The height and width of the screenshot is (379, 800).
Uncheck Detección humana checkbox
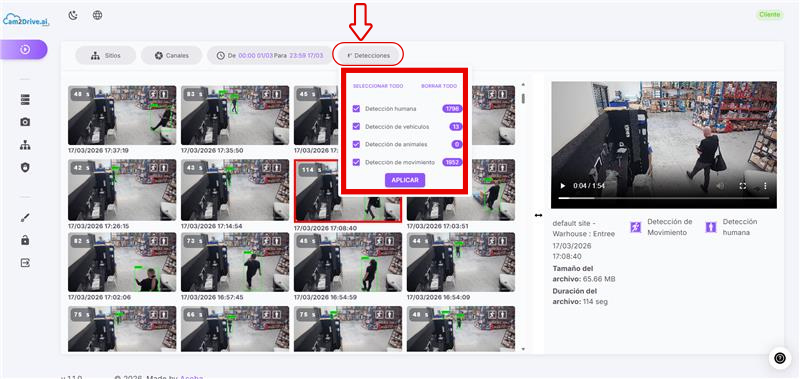point(357,109)
